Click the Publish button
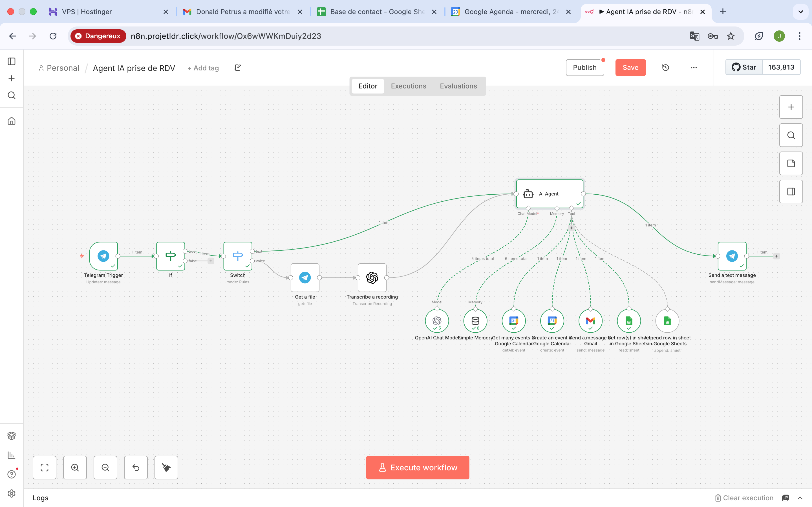 coord(584,68)
